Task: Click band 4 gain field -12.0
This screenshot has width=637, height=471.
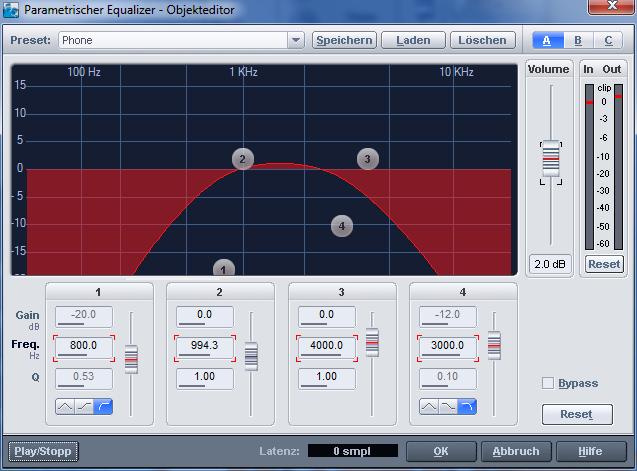Action: [448, 317]
